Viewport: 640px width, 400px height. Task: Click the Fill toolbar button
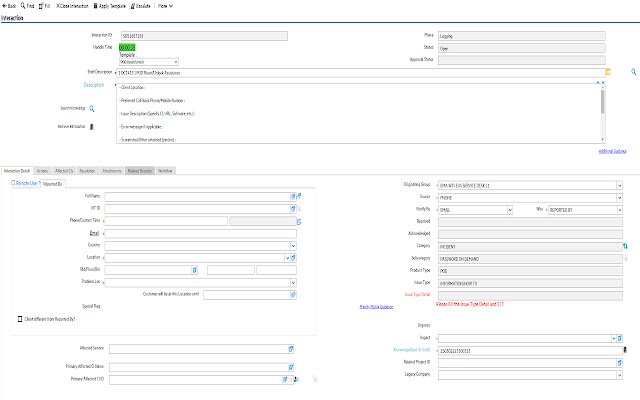click(x=44, y=6)
